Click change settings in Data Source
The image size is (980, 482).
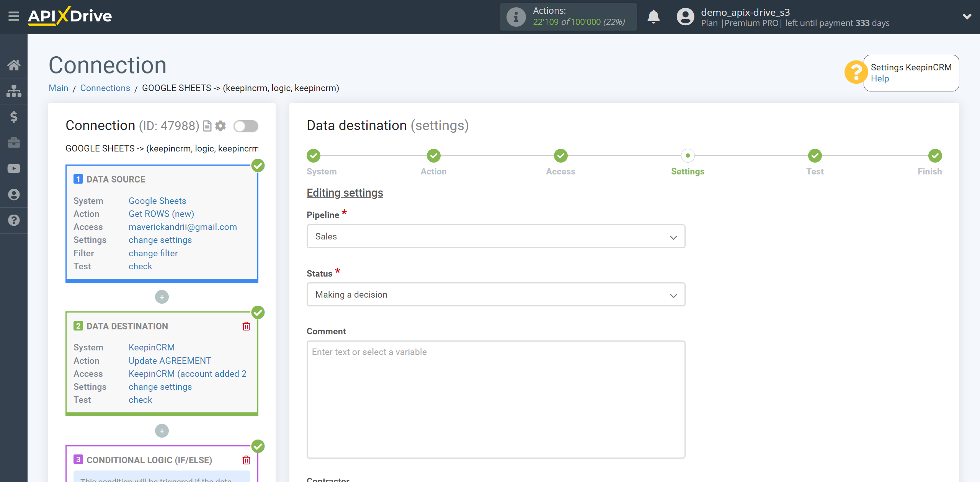point(160,240)
